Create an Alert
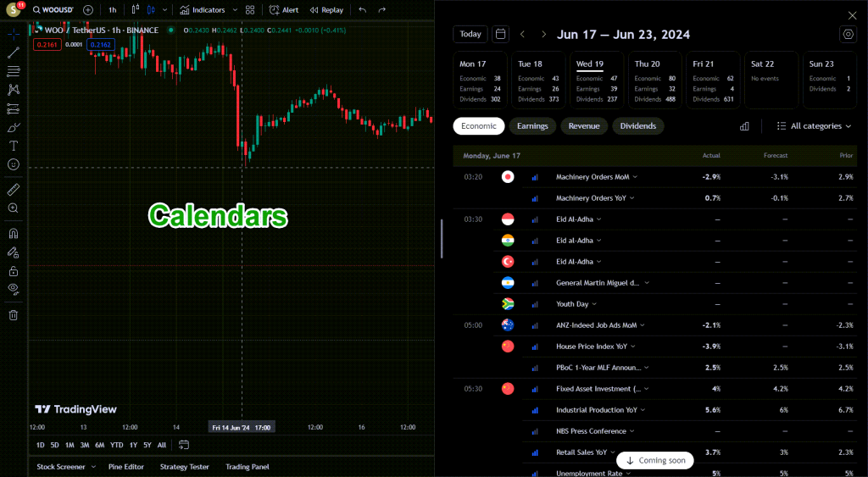 284,10
